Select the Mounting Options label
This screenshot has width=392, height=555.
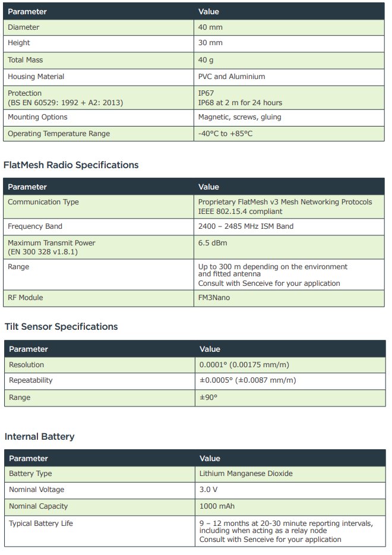pos(37,117)
